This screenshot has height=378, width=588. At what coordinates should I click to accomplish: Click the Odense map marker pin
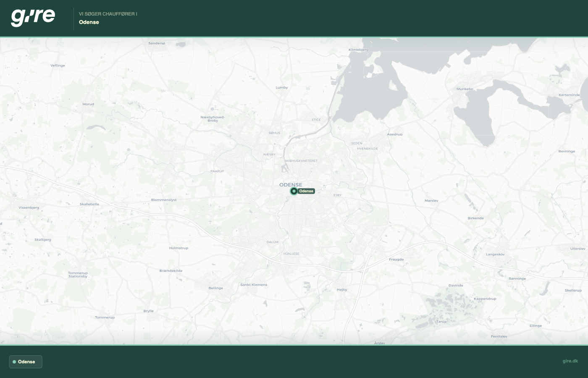[x=294, y=191]
